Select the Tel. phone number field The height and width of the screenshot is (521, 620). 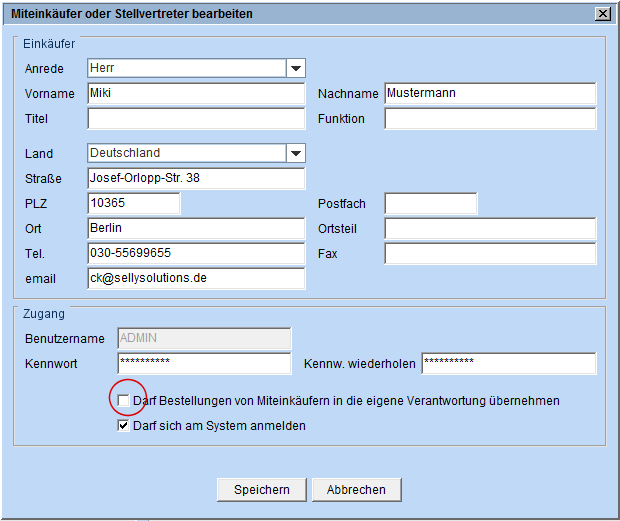tap(195, 254)
